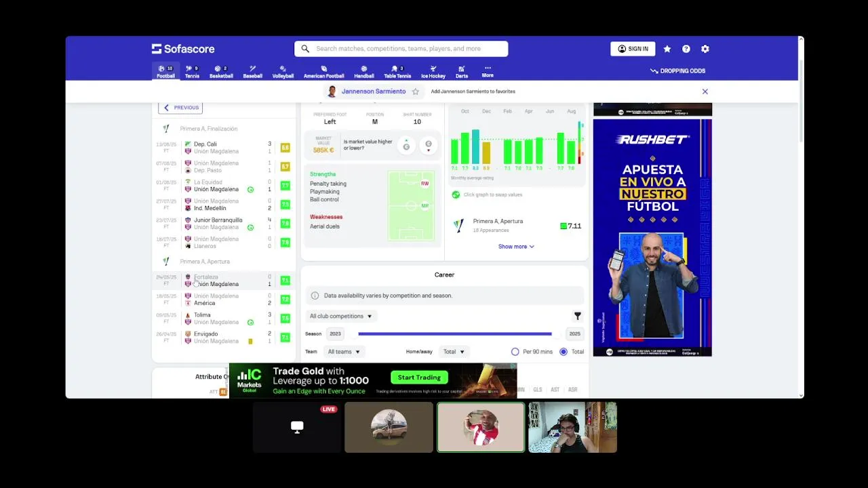
Task: Open the Llaneros match row
Action: tap(224, 243)
